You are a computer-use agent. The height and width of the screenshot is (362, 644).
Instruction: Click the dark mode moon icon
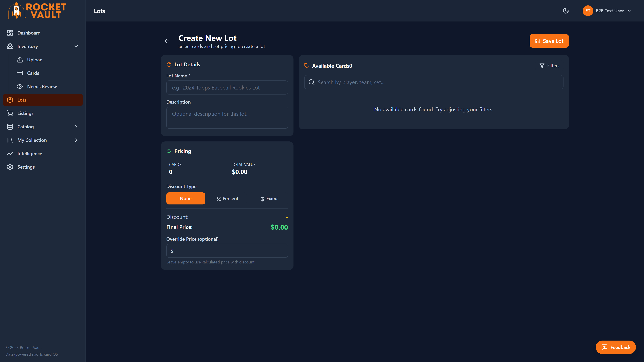click(566, 11)
